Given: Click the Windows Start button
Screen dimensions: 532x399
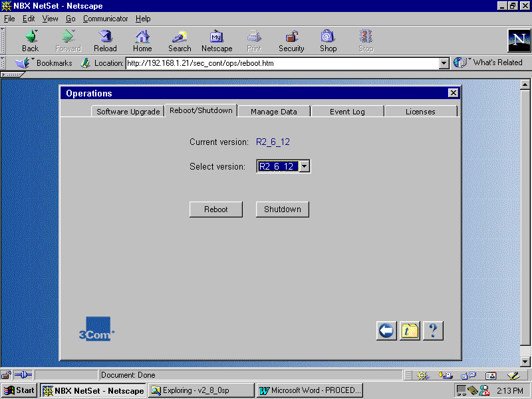Looking at the screenshot, I should click(x=19, y=390).
